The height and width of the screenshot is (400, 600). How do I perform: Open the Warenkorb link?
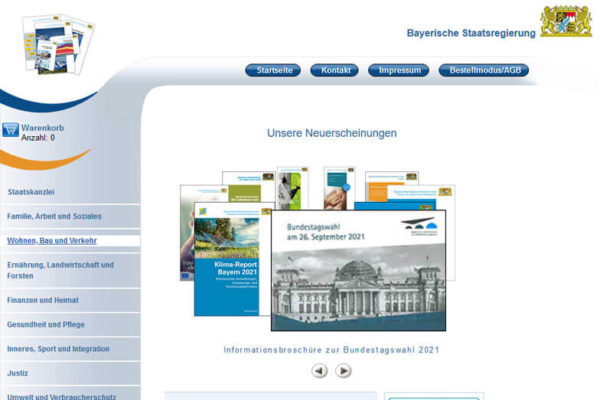[42, 128]
